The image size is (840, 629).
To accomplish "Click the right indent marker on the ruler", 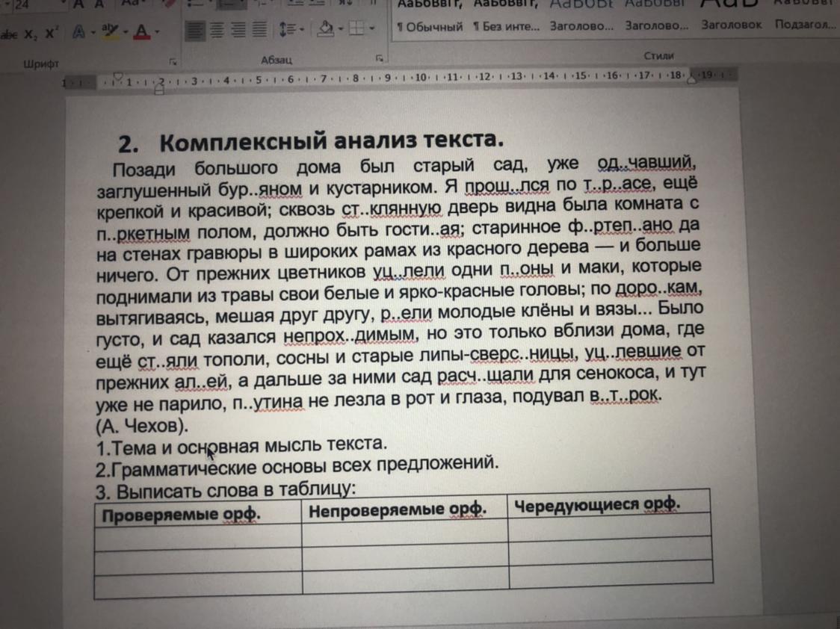I will point(692,78).
